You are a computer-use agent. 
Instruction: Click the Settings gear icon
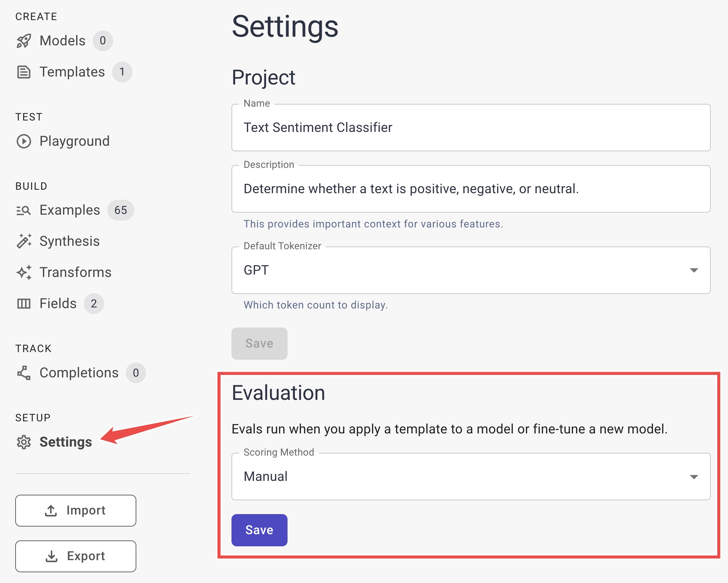click(x=24, y=442)
